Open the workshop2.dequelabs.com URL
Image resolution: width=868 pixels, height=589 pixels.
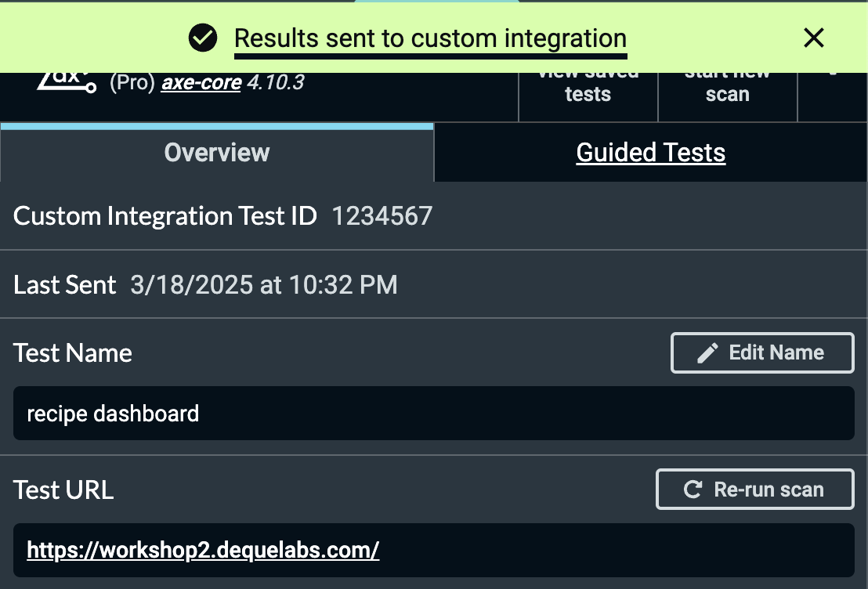pos(203,550)
